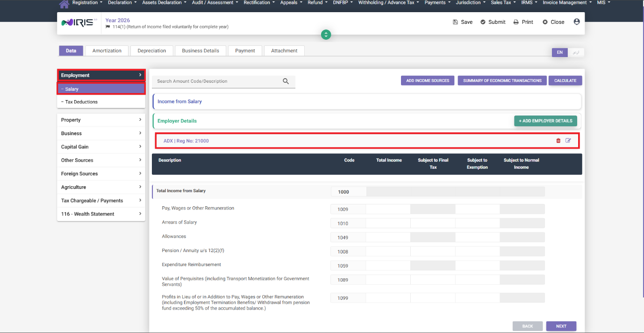Open the Registration menu
Screen dimensions: 644x333
click(x=87, y=3)
